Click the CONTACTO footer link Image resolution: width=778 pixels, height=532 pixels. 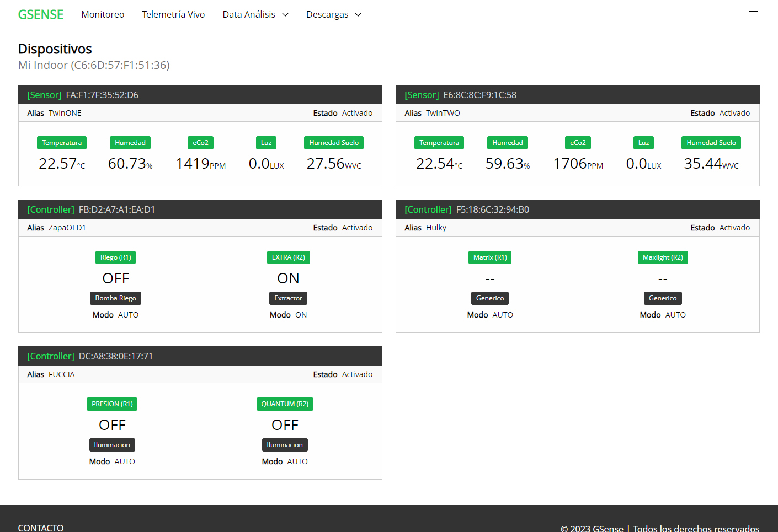[x=41, y=528]
